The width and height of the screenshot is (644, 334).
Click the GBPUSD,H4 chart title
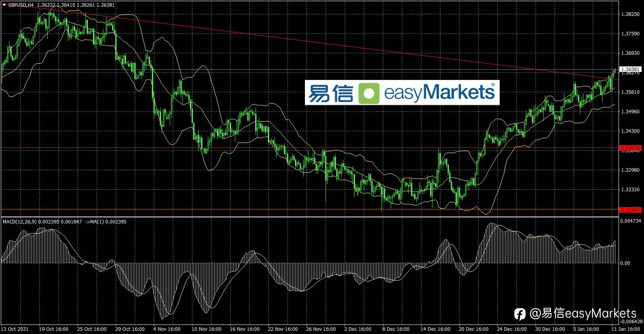(x=21, y=5)
